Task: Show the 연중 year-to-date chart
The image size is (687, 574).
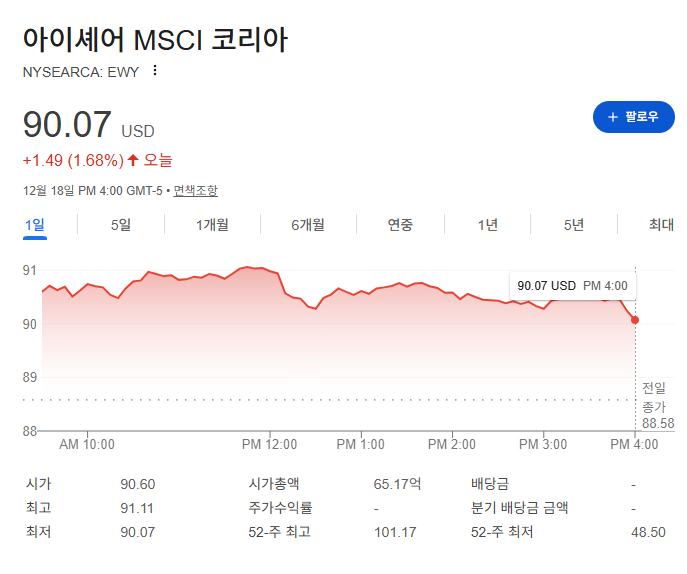Action: pyautogui.click(x=400, y=225)
